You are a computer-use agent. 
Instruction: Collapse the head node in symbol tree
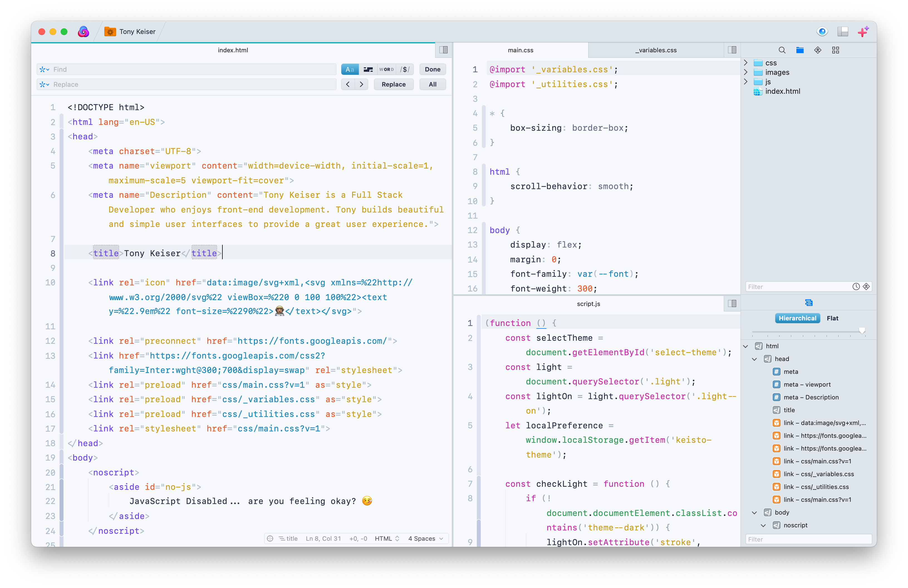[754, 359]
